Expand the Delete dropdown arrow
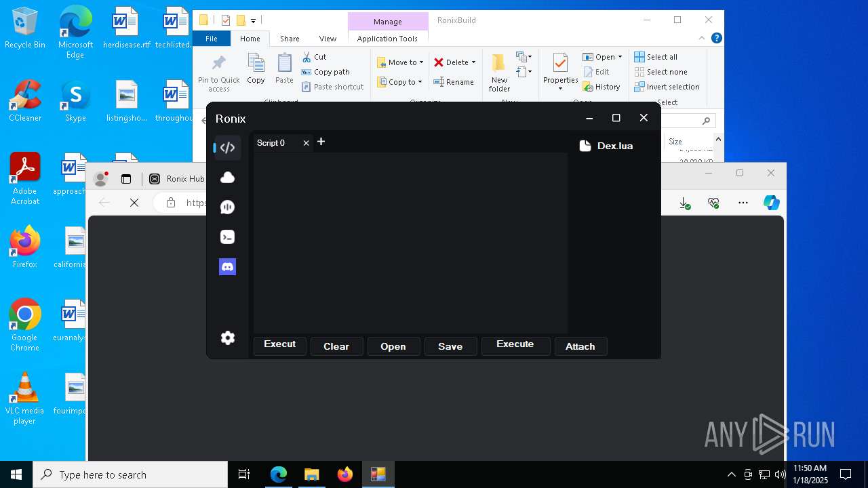Image resolution: width=868 pixels, height=488 pixels. [473, 62]
